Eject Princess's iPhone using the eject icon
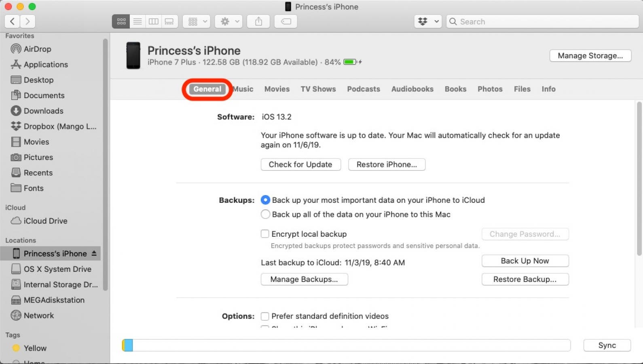643x364 pixels. pyautogui.click(x=94, y=253)
